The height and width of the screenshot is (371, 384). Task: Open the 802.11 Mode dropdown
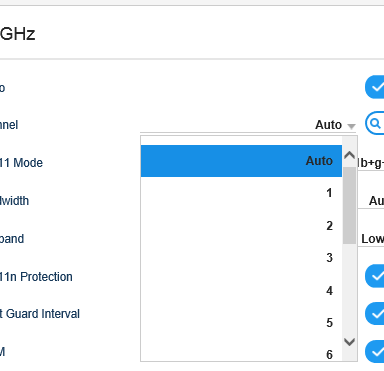371,163
